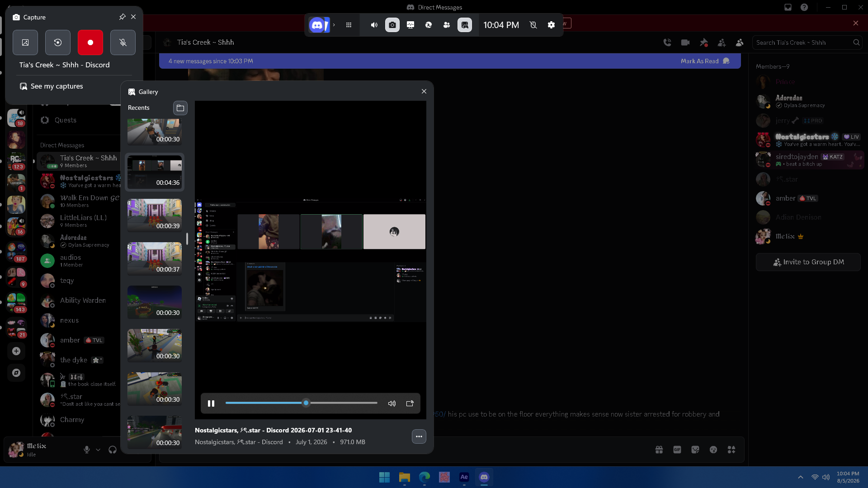This screenshot has height=488, width=868.
Task: Open the LittleLiars (LL) group DM
Action: [x=79, y=221]
